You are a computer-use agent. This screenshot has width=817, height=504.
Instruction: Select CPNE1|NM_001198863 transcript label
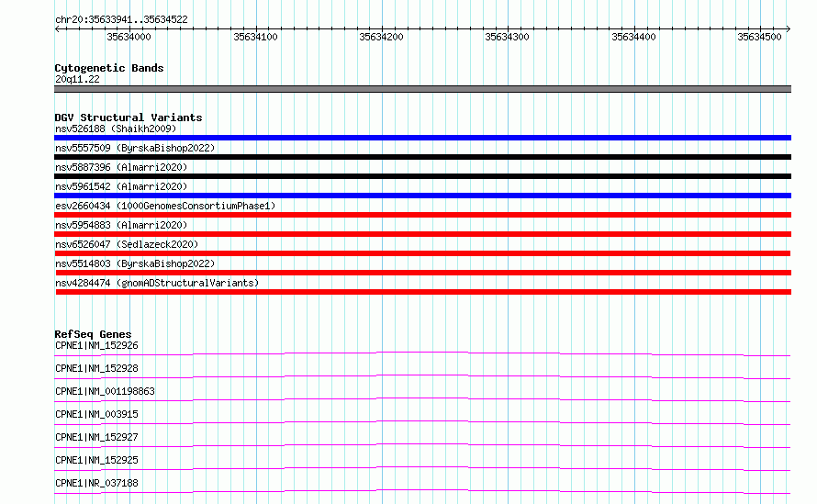coord(105,391)
